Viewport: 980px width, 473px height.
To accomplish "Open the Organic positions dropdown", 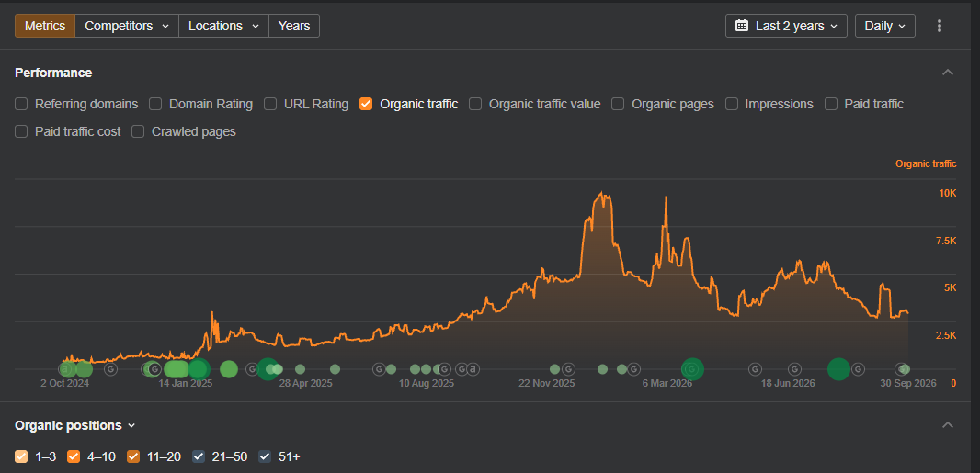I will 75,425.
